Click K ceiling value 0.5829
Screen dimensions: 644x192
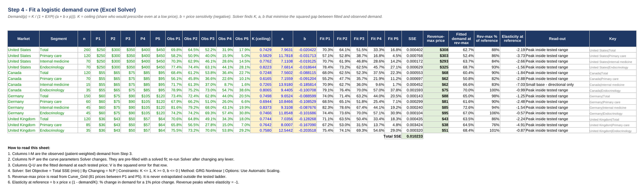coord(261,56)
